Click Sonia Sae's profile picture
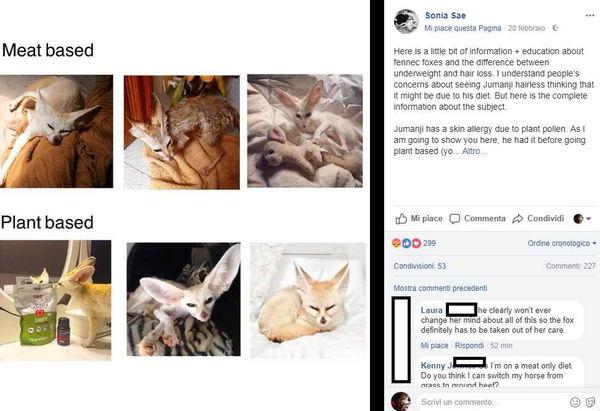600x411 pixels. [406, 21]
